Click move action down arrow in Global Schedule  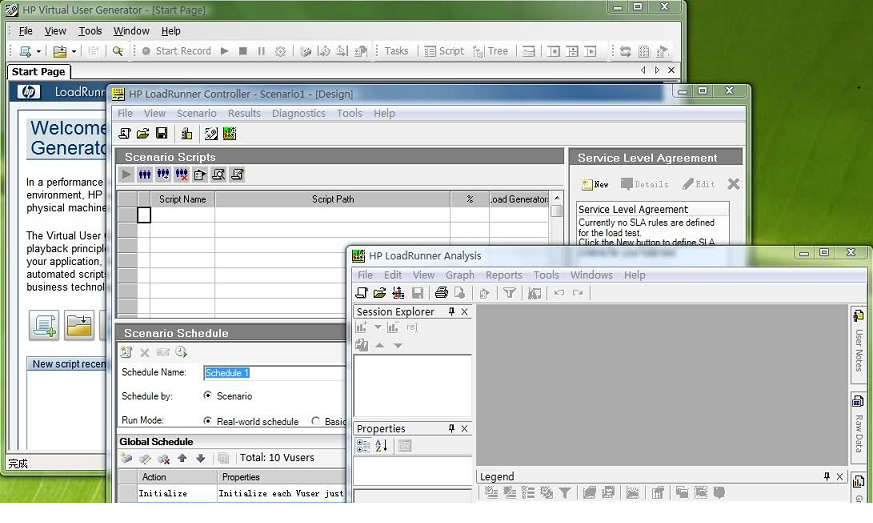200,458
